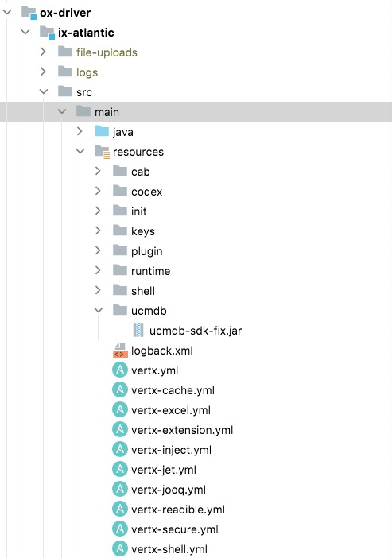The image size is (392, 558).
Task: Expand the file-uploads folder
Action: (x=44, y=52)
